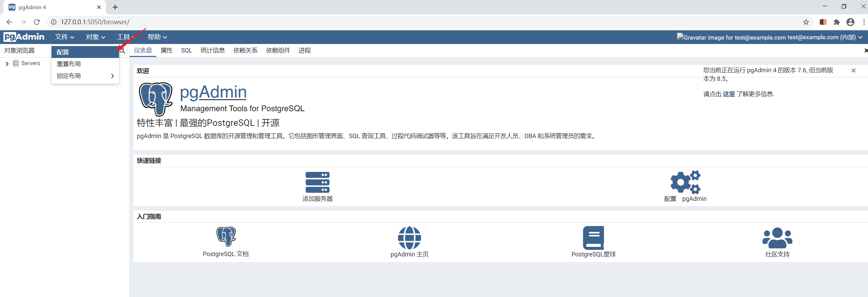Switch to the SQL tab

186,50
